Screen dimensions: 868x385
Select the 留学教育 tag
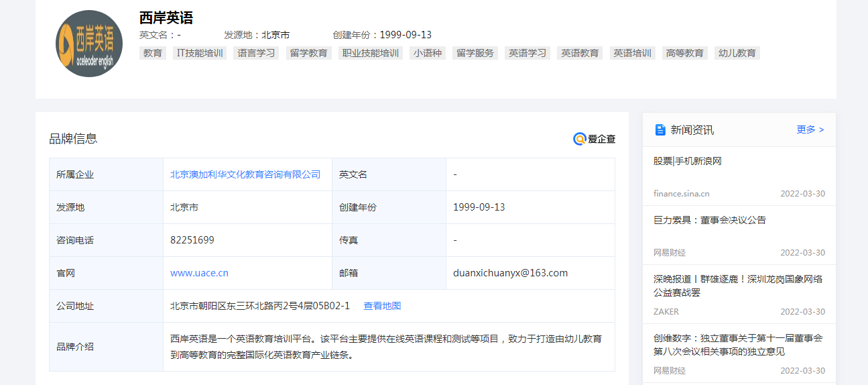coord(309,53)
